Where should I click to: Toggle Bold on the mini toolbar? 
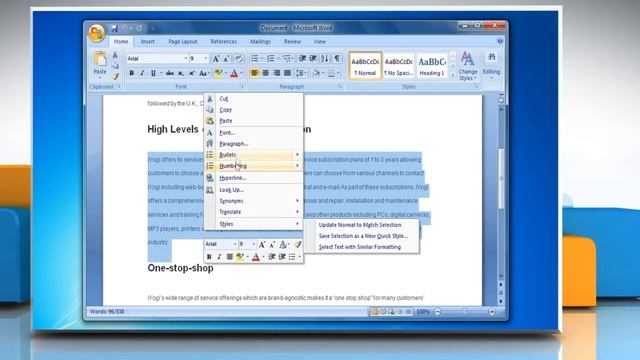209,257
